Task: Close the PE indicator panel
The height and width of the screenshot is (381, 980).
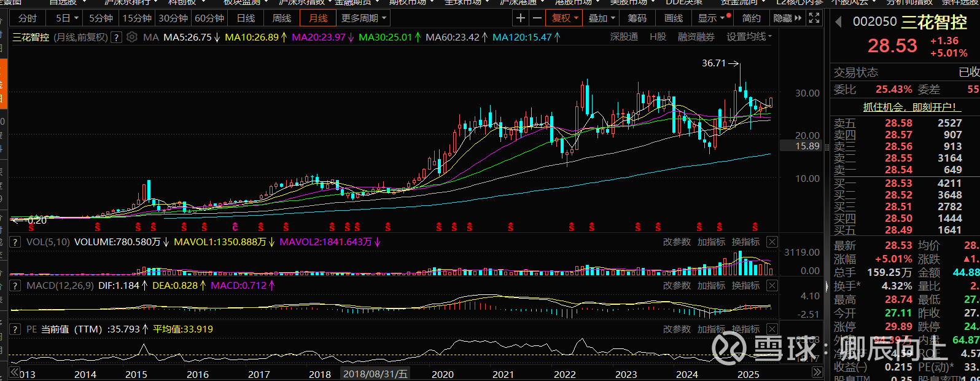Action: click(772, 329)
